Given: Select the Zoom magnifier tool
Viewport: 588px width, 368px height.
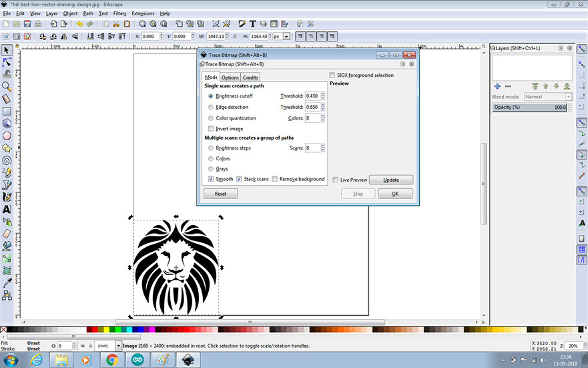Looking at the screenshot, I should [7, 87].
